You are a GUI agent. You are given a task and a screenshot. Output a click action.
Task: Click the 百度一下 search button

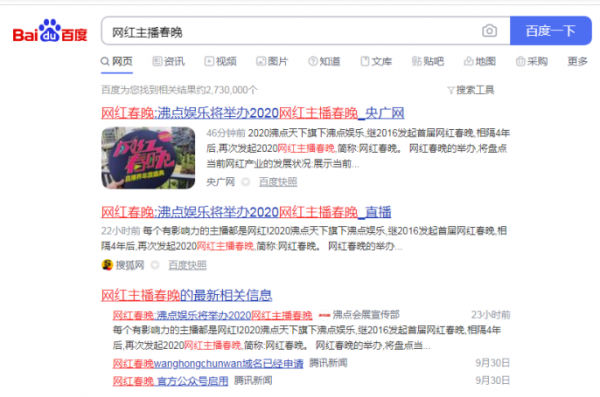coord(551,31)
